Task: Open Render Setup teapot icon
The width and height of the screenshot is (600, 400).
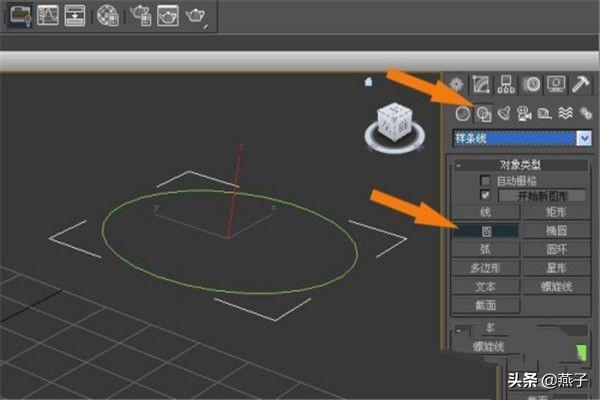Action: (x=140, y=15)
